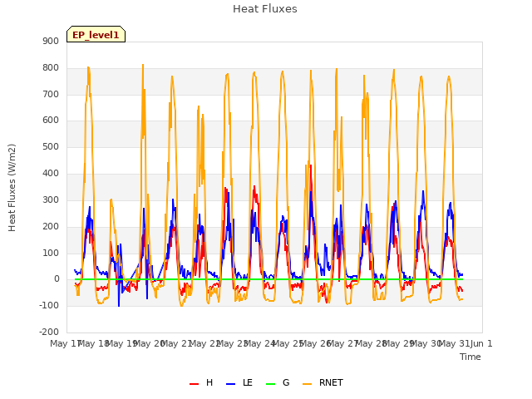532x399 pixels.
Task: Click the May 24 x-axis label
Action: [259, 343]
